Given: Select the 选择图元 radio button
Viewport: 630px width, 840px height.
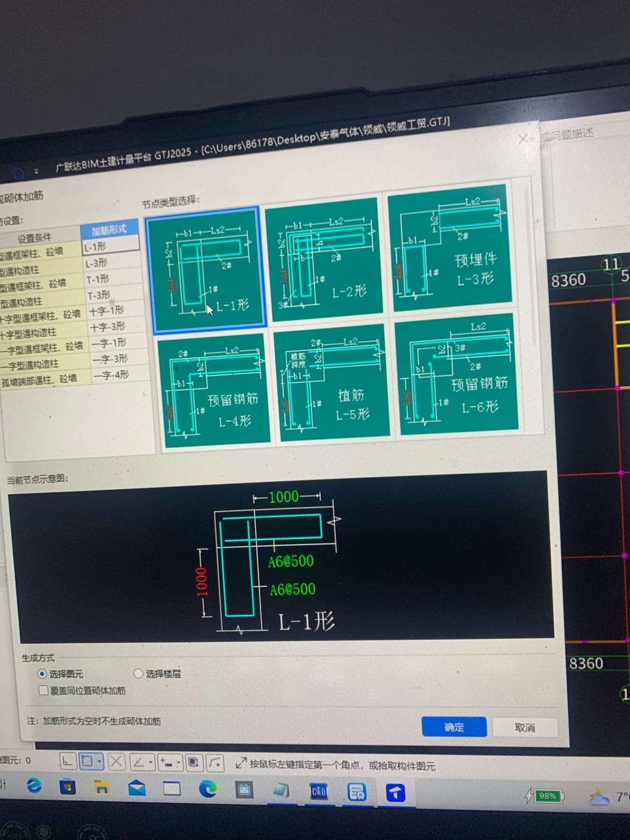Looking at the screenshot, I should pos(42,674).
